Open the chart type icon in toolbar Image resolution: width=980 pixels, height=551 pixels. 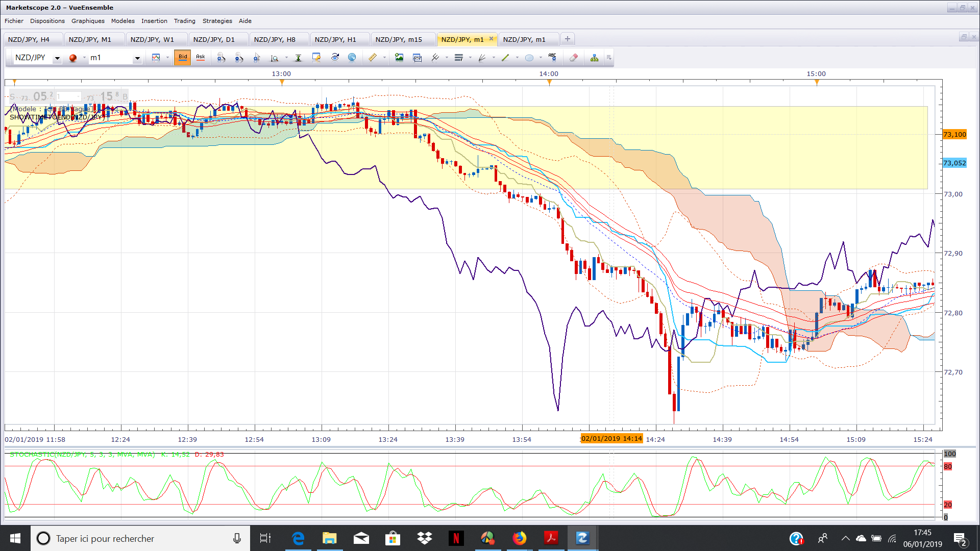(x=156, y=58)
